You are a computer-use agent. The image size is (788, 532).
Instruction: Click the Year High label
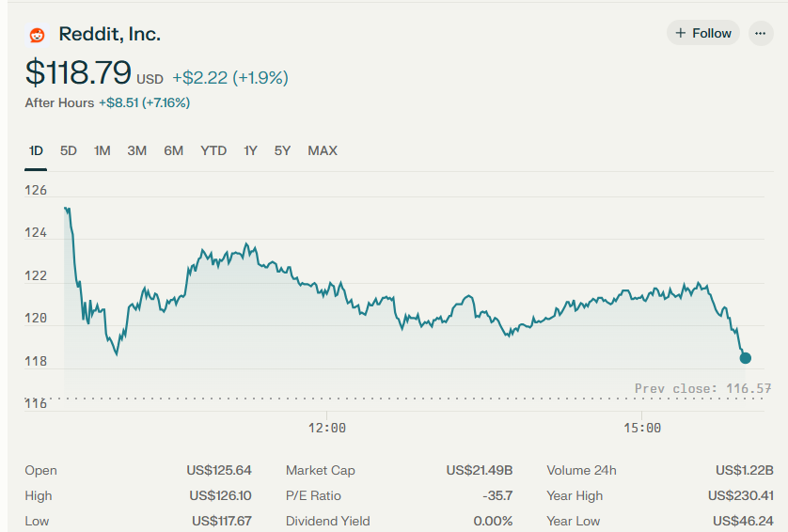[x=575, y=496]
